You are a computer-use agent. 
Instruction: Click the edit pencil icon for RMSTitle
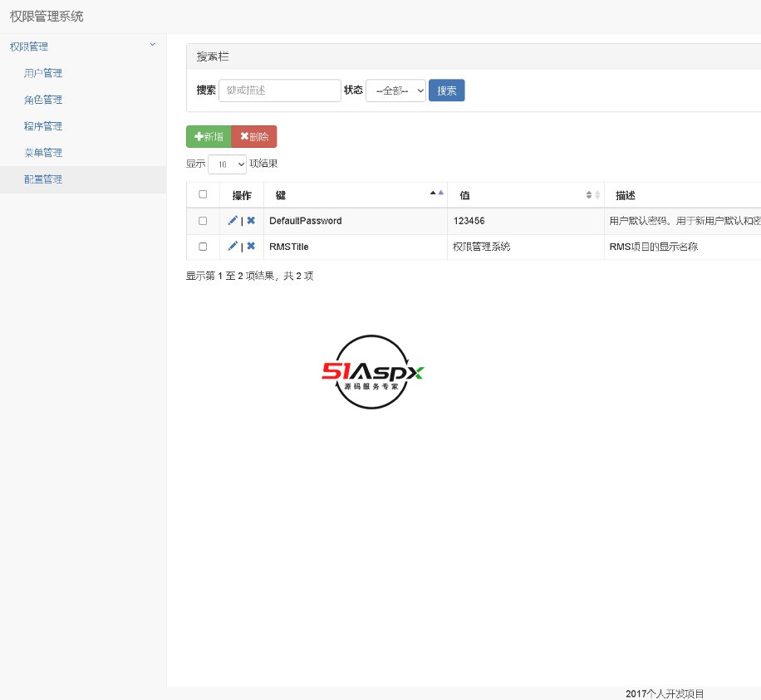pyautogui.click(x=233, y=247)
